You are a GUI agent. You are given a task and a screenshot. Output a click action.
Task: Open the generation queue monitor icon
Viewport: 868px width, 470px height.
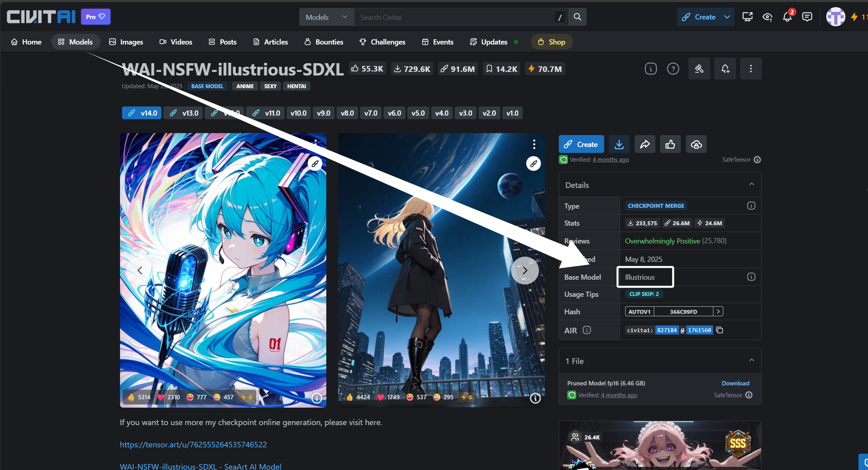(748, 17)
